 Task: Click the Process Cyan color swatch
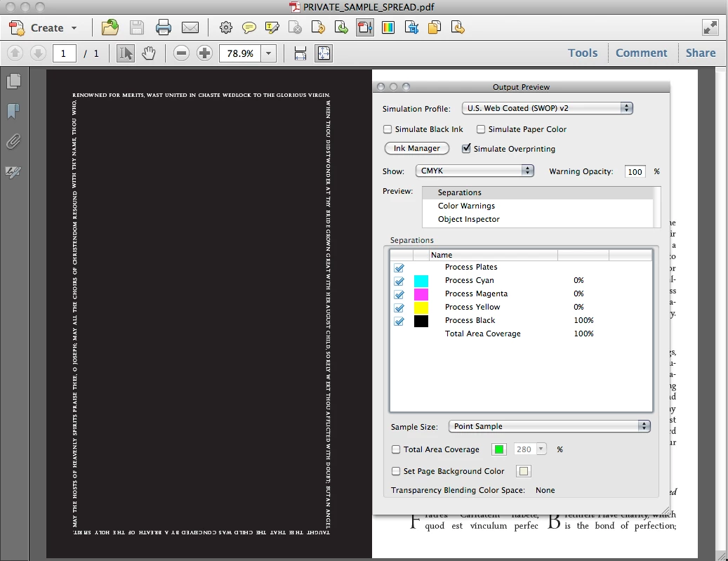[421, 281]
